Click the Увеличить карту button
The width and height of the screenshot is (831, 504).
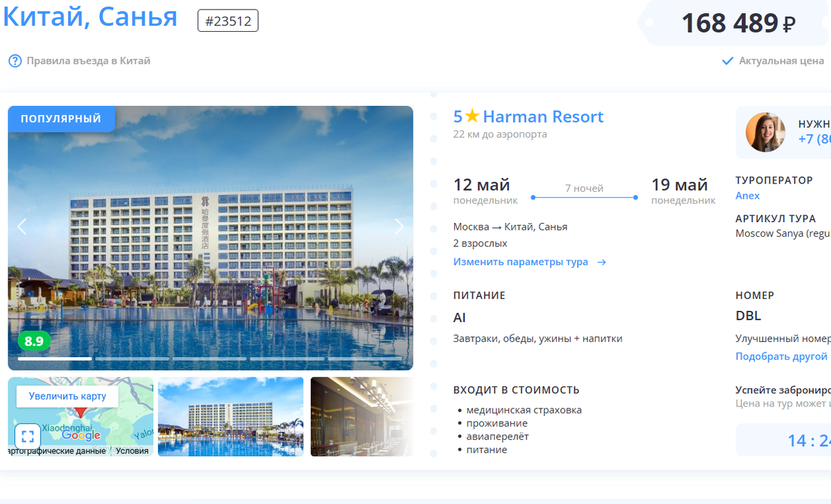coord(68,396)
